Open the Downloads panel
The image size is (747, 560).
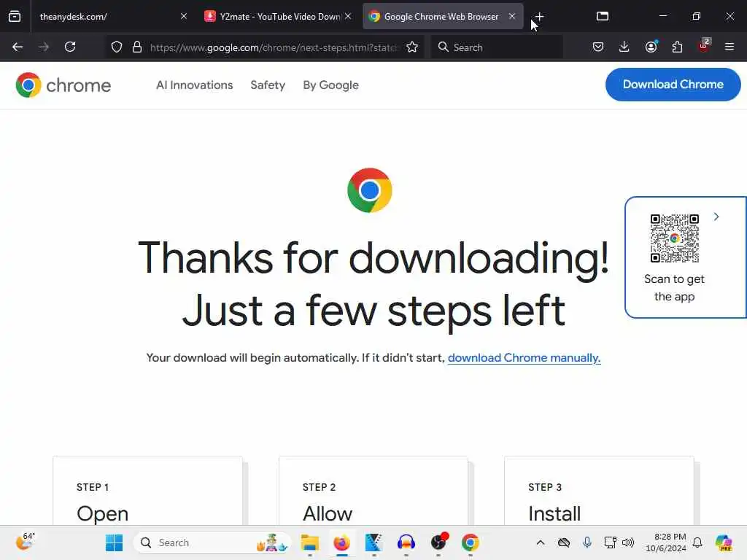click(x=624, y=47)
